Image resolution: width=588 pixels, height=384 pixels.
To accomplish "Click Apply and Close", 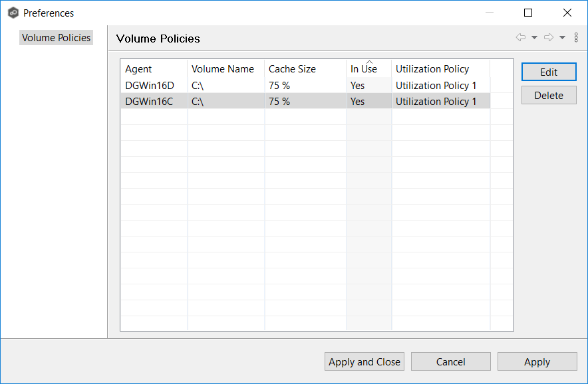I will [x=365, y=361].
